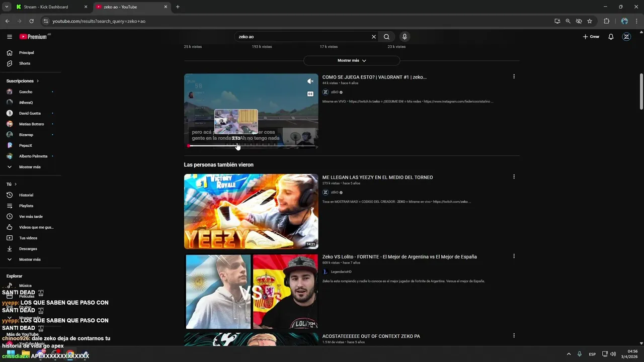Open Ver más tarde list
644x362 pixels.
(30, 217)
